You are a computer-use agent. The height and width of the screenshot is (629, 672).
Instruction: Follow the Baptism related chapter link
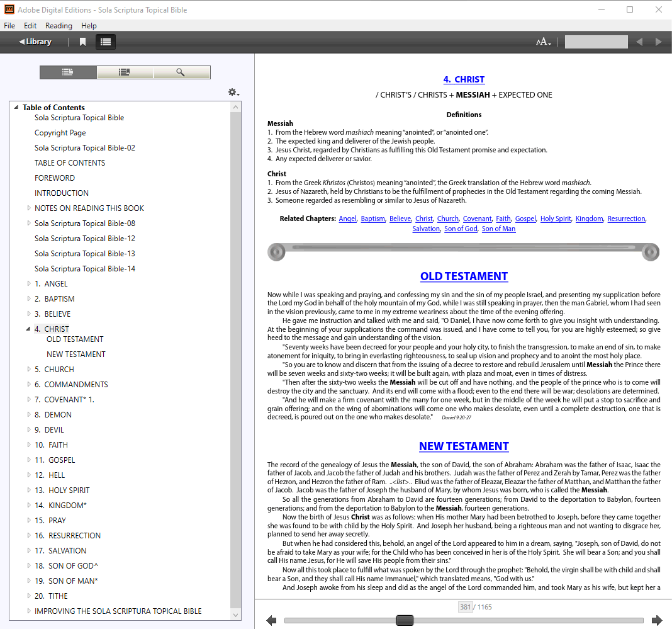(372, 218)
